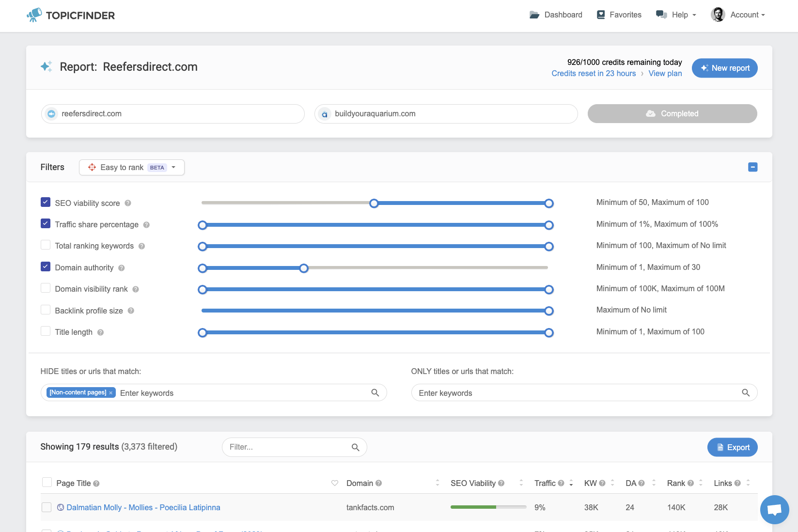Sort results by KW column arrows

pos(612,483)
